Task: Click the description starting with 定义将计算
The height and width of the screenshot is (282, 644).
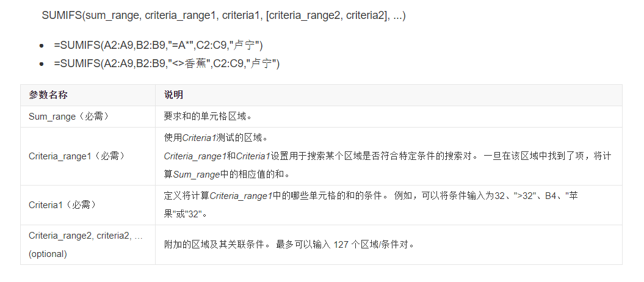Action: [x=371, y=205]
